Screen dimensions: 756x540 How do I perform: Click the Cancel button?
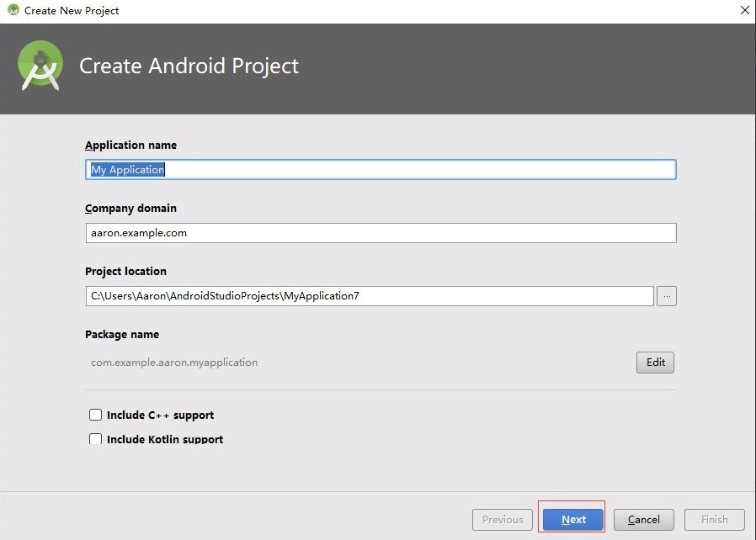pyautogui.click(x=644, y=519)
